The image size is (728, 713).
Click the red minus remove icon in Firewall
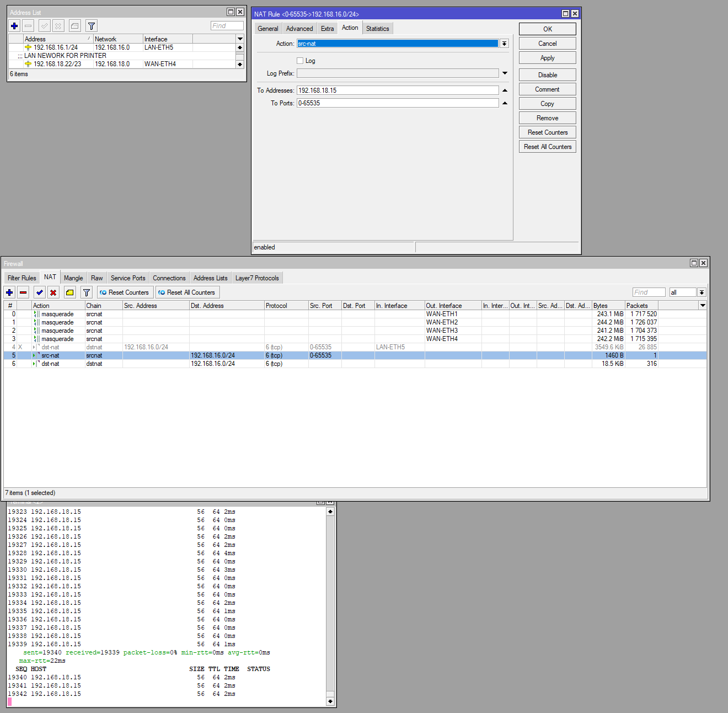tap(23, 292)
